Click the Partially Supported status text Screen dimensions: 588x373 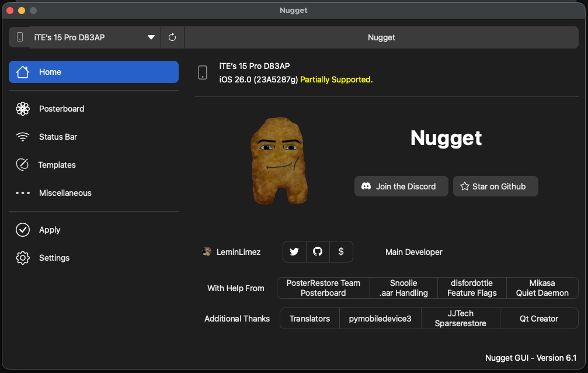point(336,80)
